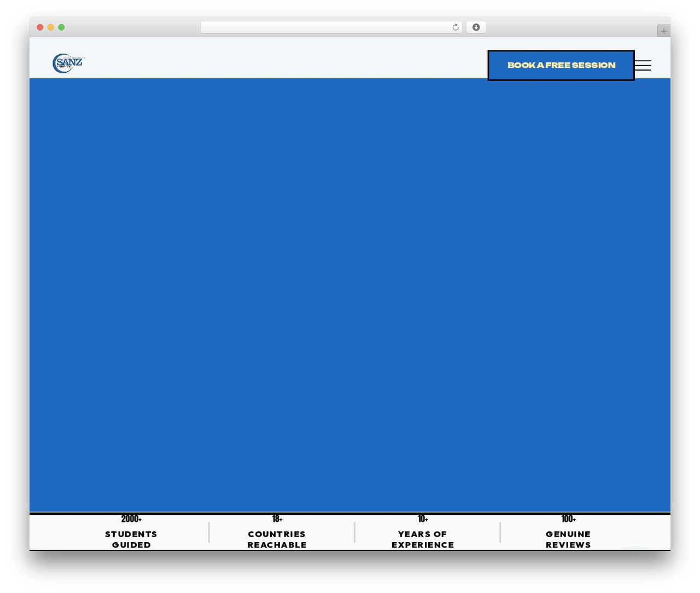
Task: Click the SANZ logo in the header
Action: pos(69,63)
